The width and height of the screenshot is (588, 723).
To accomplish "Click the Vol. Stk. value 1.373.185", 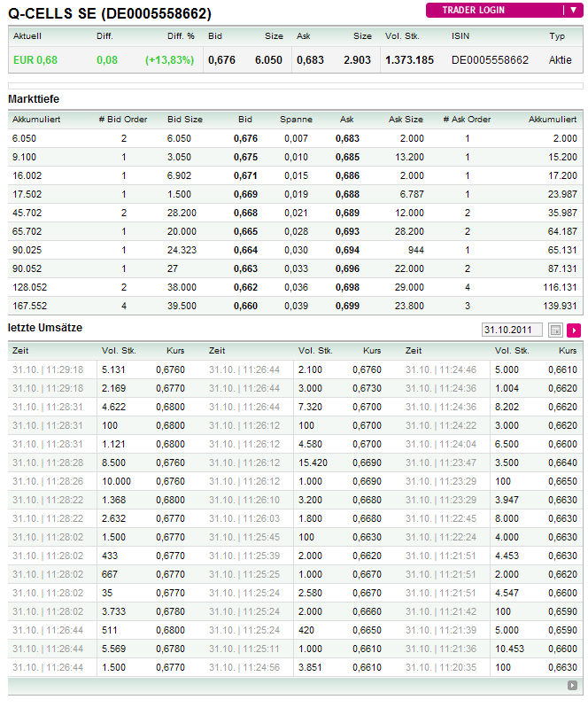I will 409,60.
